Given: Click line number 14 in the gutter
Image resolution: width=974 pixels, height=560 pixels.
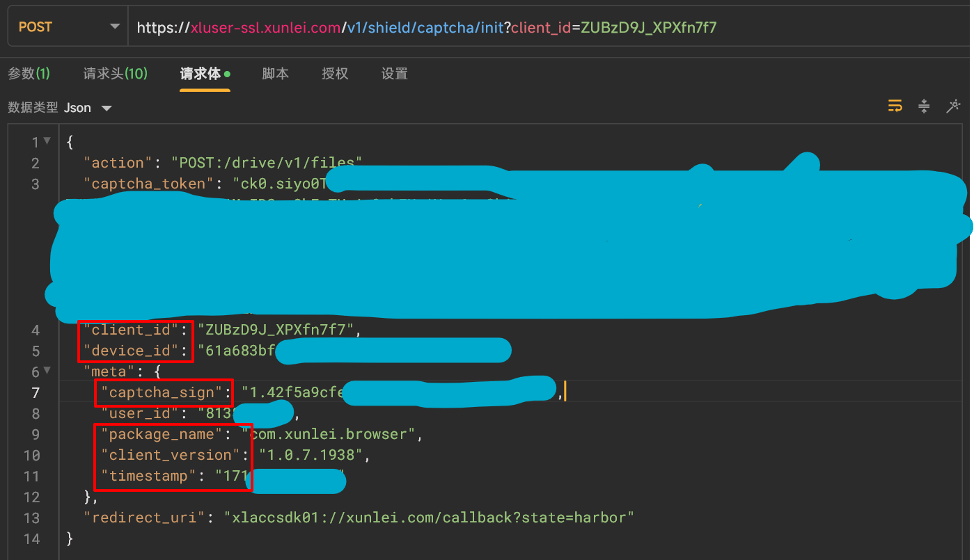Looking at the screenshot, I should 31,538.
